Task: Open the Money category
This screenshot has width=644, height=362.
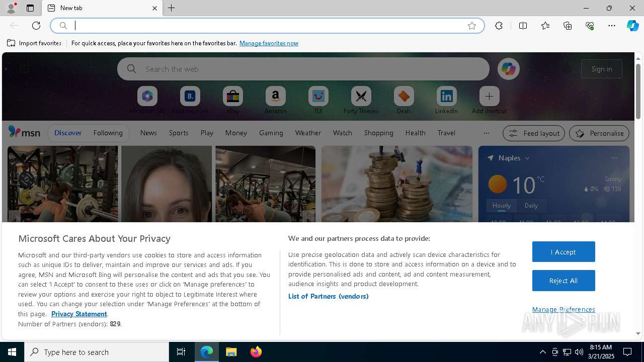Action: 236,133
